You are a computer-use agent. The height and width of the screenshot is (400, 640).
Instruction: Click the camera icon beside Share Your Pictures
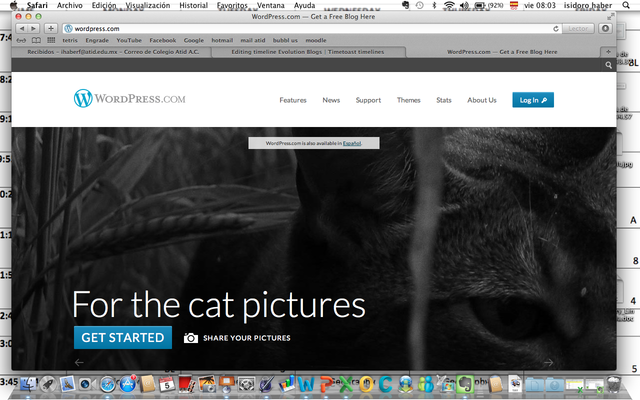(191, 338)
